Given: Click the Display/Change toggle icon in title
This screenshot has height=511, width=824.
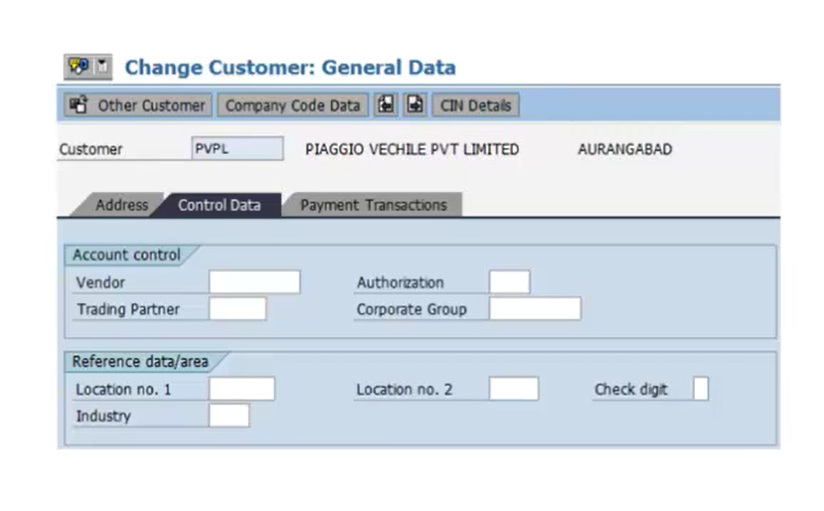Looking at the screenshot, I should point(79,67).
